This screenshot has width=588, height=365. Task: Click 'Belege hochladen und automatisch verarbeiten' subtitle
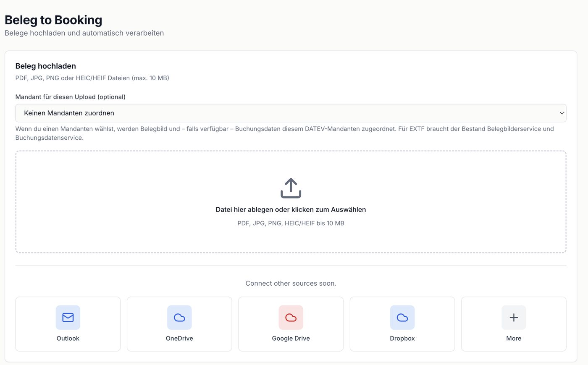coord(84,33)
